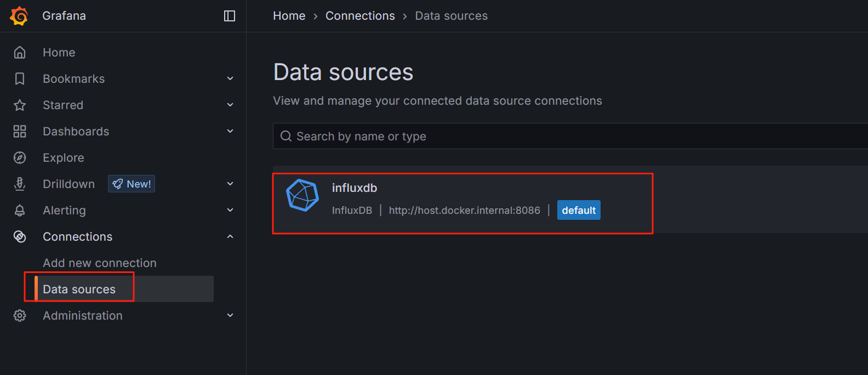Select Data sources in the breadcrumb
Image resolution: width=868 pixels, height=375 pixels.
pyautogui.click(x=451, y=15)
